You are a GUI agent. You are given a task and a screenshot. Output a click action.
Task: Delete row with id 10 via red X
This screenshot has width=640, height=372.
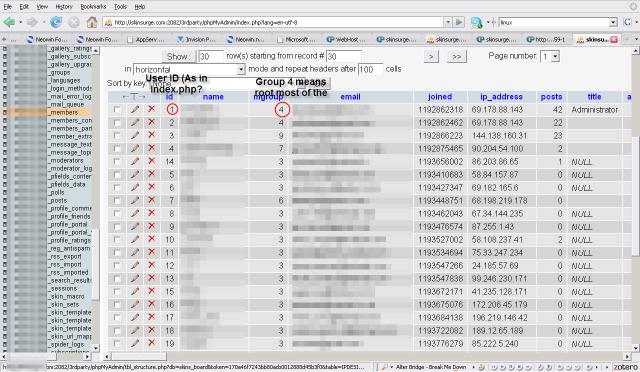click(x=151, y=239)
